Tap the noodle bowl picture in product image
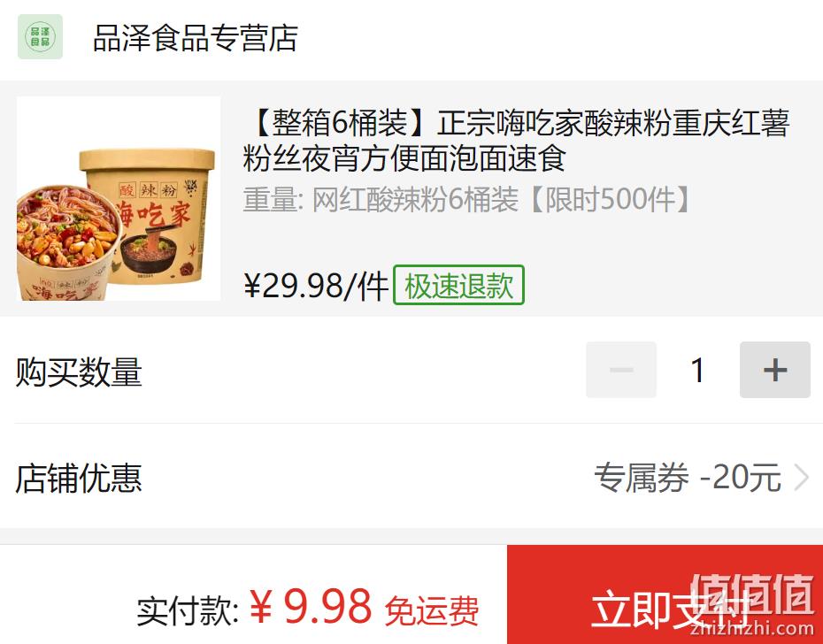Viewport: 823px width, 644px height. pyautogui.click(x=67, y=242)
